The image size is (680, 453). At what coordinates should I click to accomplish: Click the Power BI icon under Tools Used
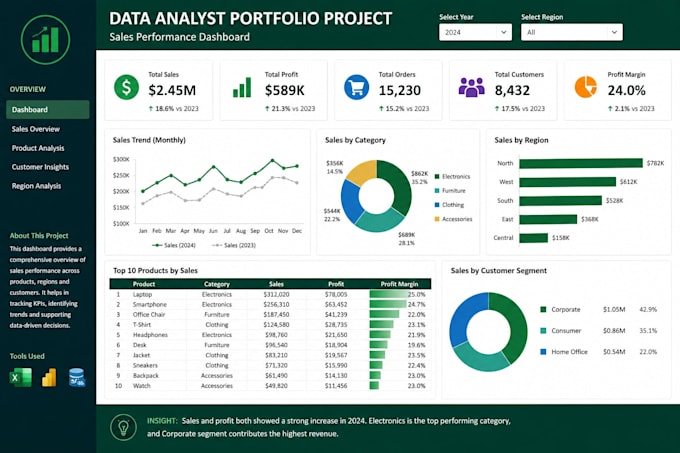coord(49,377)
